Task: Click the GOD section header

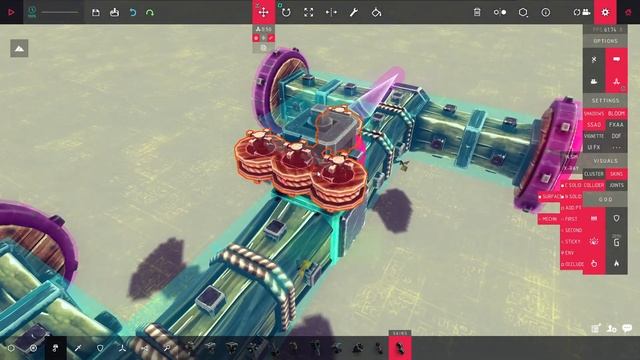Action: point(605,200)
